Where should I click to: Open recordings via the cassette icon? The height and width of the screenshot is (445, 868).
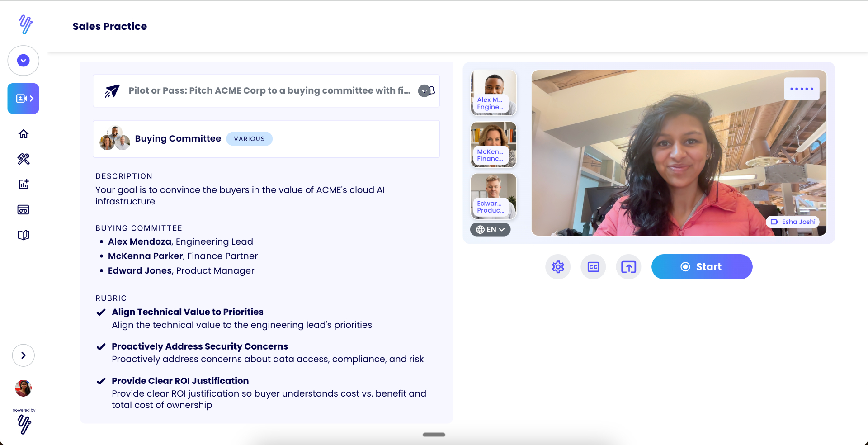pyautogui.click(x=23, y=209)
